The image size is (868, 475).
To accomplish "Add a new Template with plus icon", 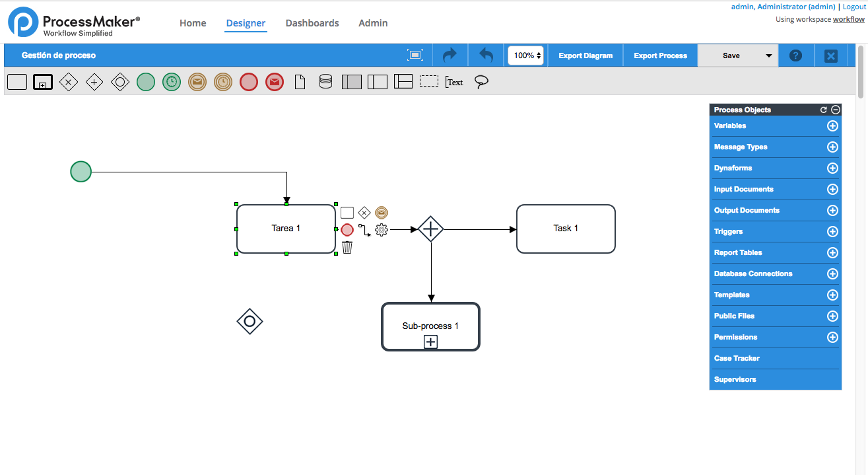I will [832, 295].
